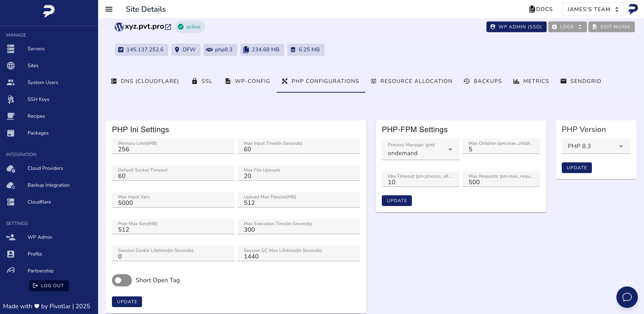Expand the James's Team selector

tap(593, 9)
